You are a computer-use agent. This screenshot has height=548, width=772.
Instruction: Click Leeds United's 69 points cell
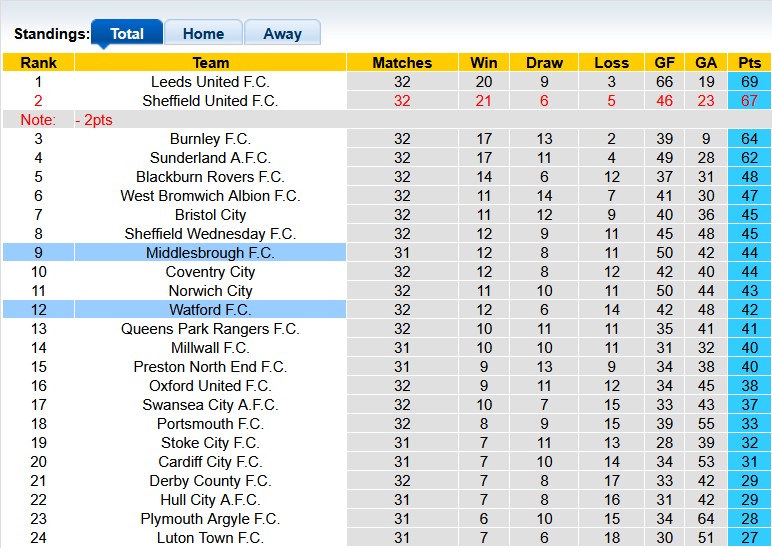point(749,82)
